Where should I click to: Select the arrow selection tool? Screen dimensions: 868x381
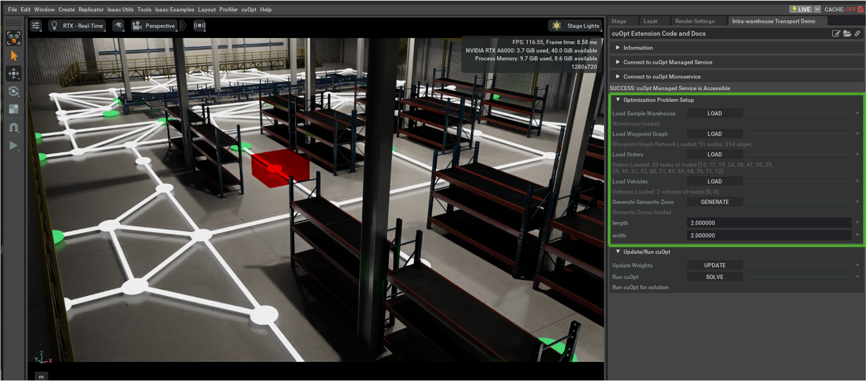[x=14, y=56]
